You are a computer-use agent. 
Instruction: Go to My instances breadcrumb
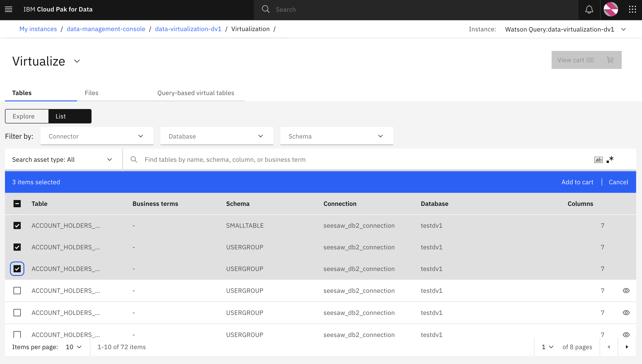38,29
